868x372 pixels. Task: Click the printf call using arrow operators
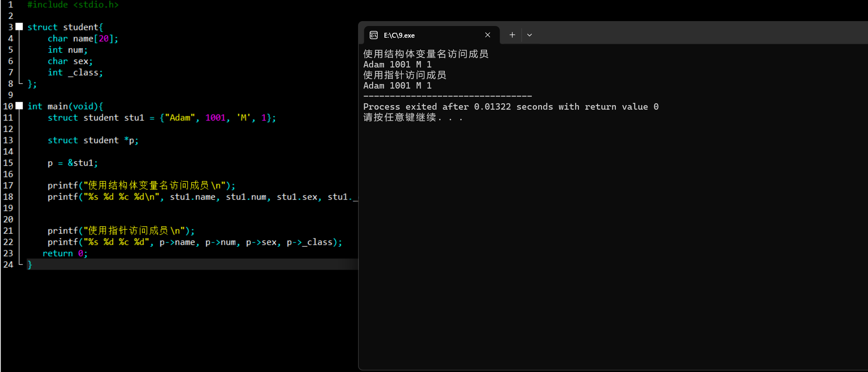click(194, 242)
